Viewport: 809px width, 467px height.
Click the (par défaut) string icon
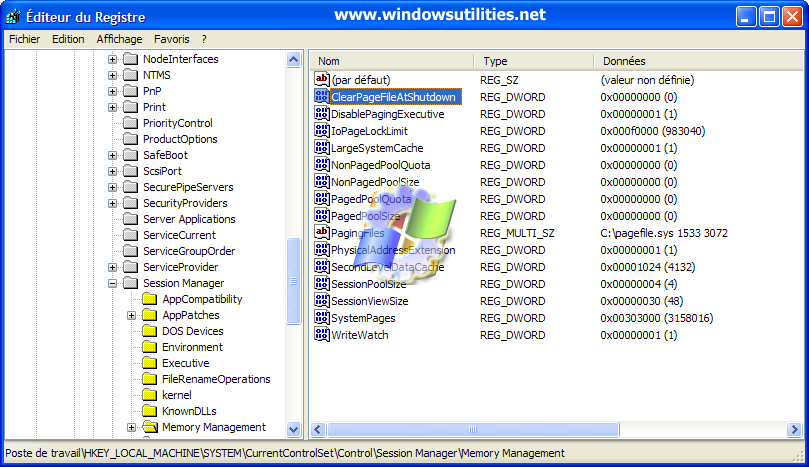(x=321, y=79)
